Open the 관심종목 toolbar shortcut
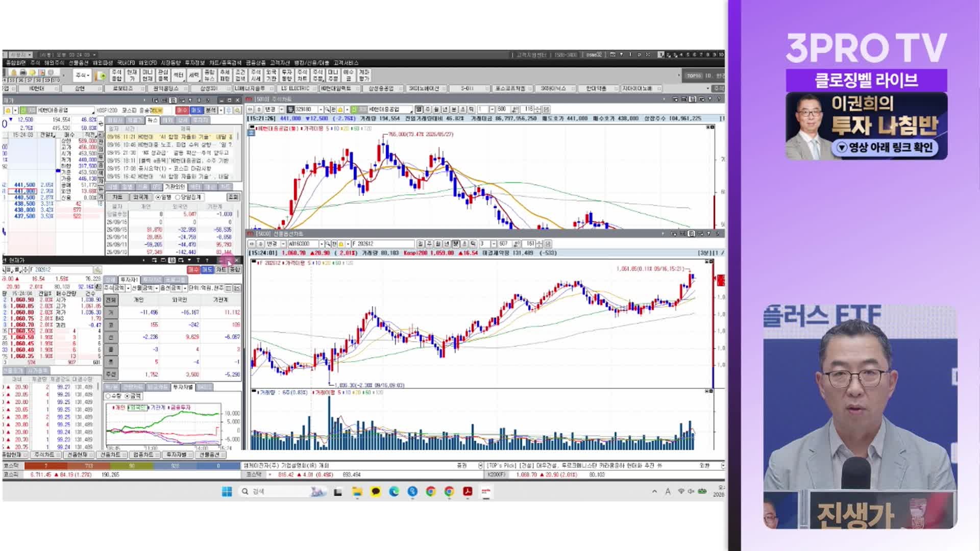 click(x=163, y=76)
